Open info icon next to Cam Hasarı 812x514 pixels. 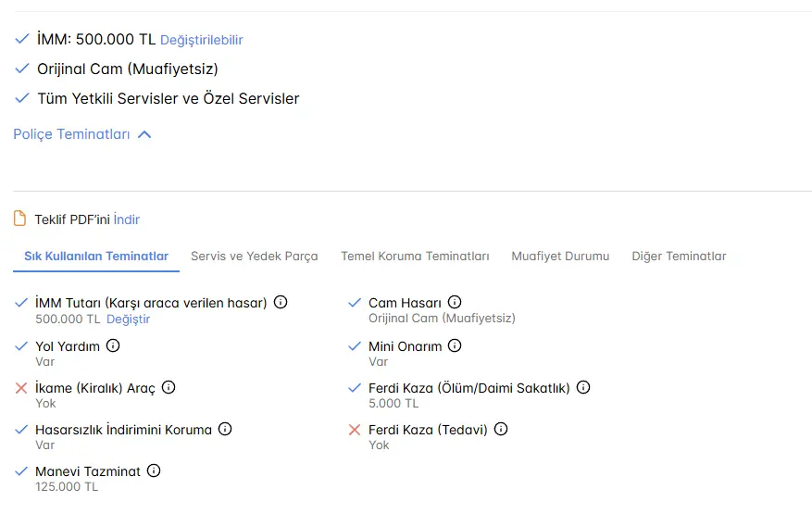pos(455,302)
